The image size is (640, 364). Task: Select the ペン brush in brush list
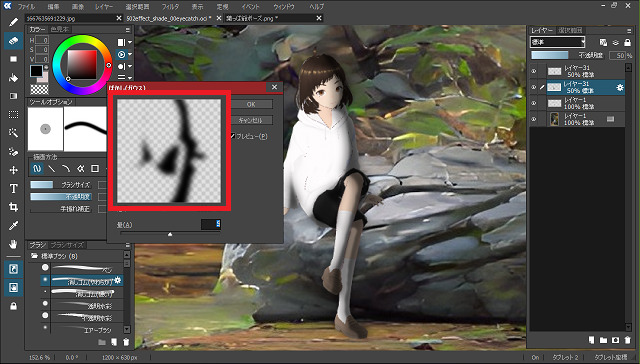point(81,268)
